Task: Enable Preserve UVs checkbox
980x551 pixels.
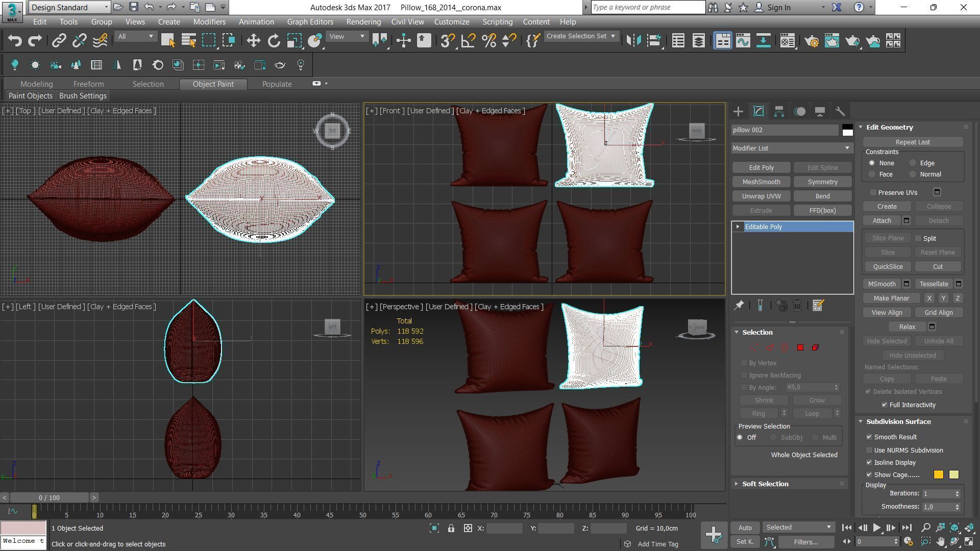Action: [873, 193]
